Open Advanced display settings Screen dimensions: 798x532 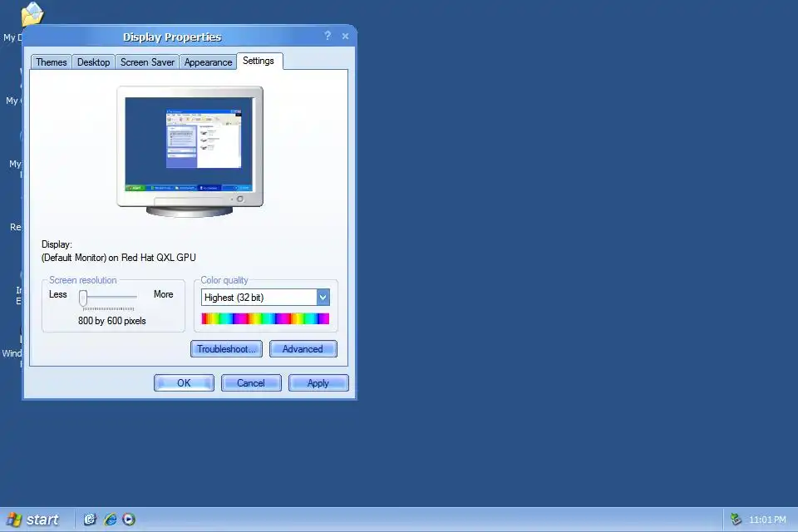click(303, 349)
